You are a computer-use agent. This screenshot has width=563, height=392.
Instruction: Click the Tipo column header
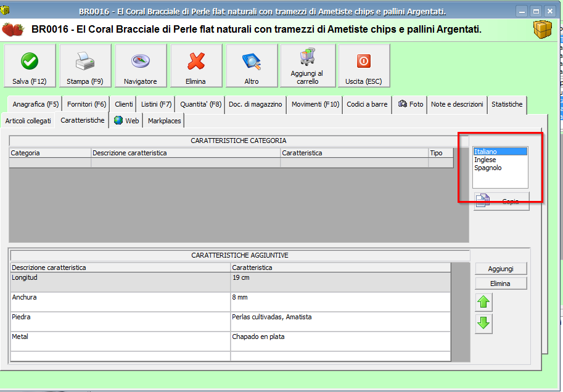(441, 153)
